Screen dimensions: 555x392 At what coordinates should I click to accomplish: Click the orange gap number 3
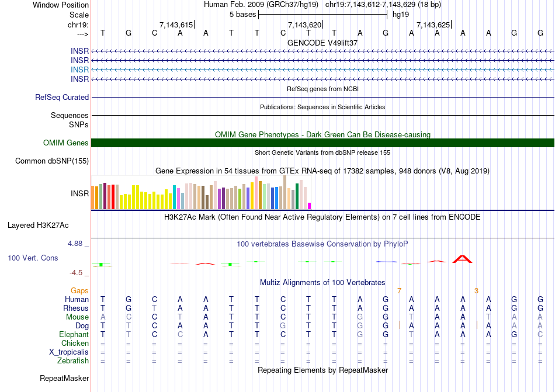click(x=476, y=290)
